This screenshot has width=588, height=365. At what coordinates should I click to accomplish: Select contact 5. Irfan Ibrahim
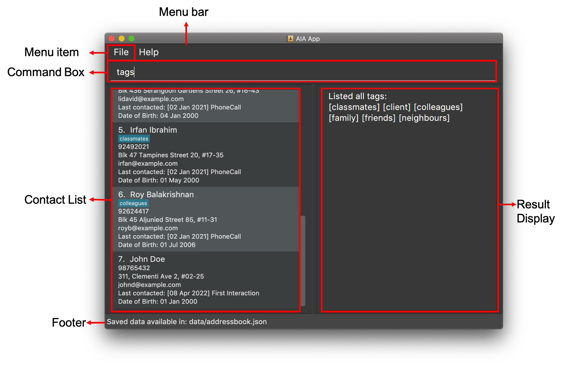point(206,155)
